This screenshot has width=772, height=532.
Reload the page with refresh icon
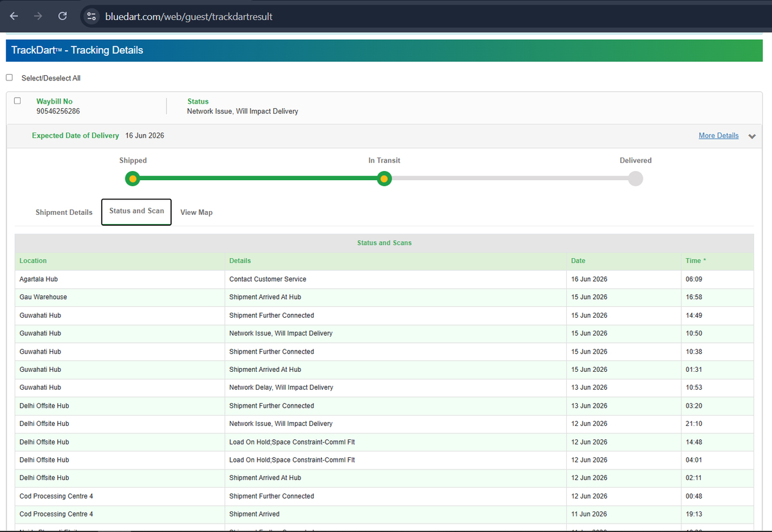[62, 16]
